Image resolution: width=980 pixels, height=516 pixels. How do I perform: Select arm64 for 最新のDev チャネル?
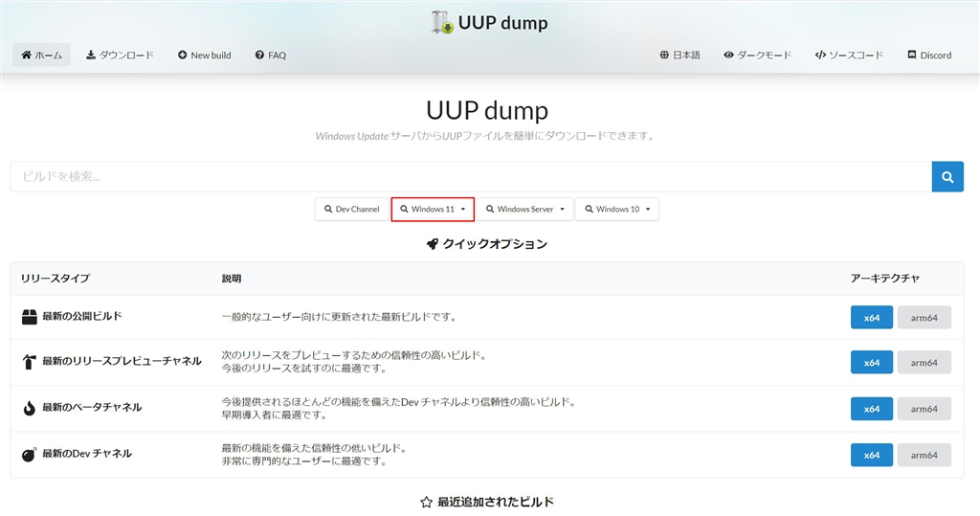pos(924,455)
